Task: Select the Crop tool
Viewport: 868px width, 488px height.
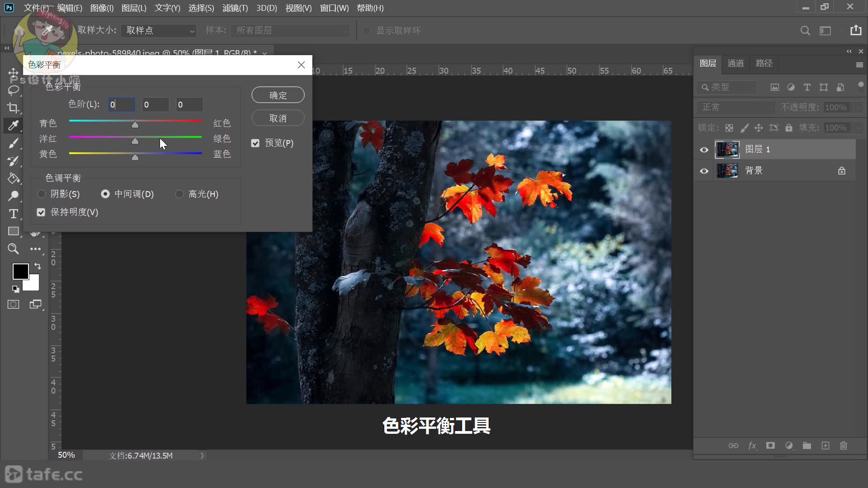Action: tap(13, 108)
